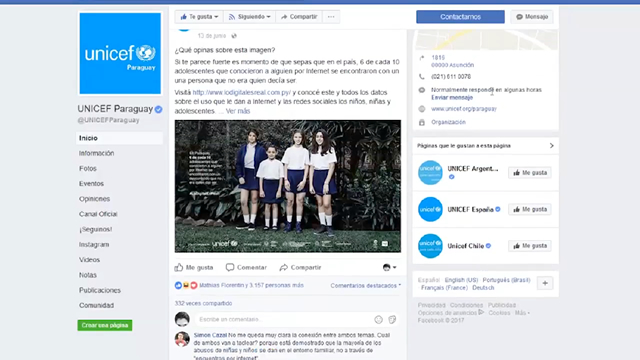Open Notas in the sidebar
This screenshot has height=360, width=640.
pos(88,275)
